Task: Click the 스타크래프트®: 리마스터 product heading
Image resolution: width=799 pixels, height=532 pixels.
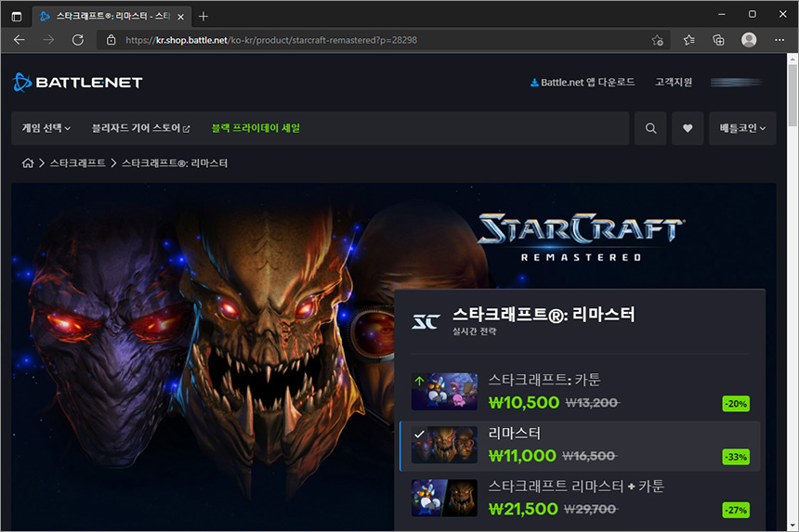Action: pos(544,315)
